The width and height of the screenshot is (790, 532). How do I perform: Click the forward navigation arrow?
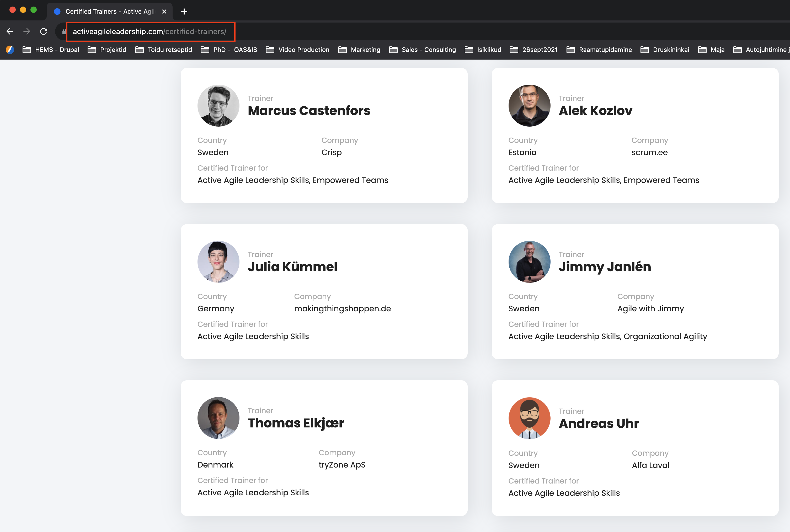[27, 31]
